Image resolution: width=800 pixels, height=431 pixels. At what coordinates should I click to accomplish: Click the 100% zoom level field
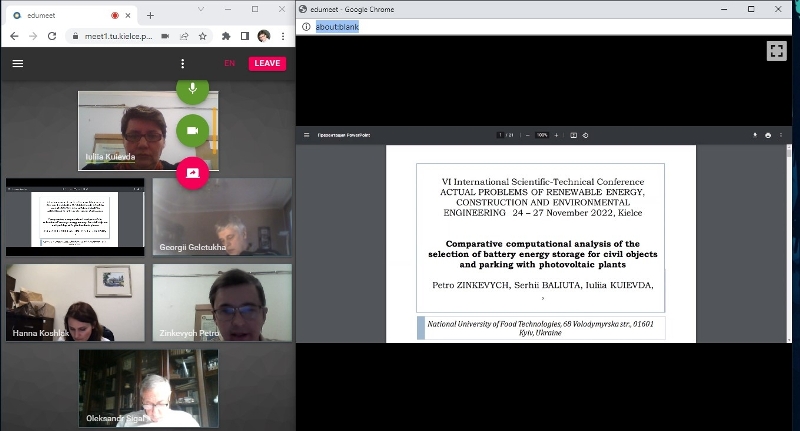coord(542,135)
